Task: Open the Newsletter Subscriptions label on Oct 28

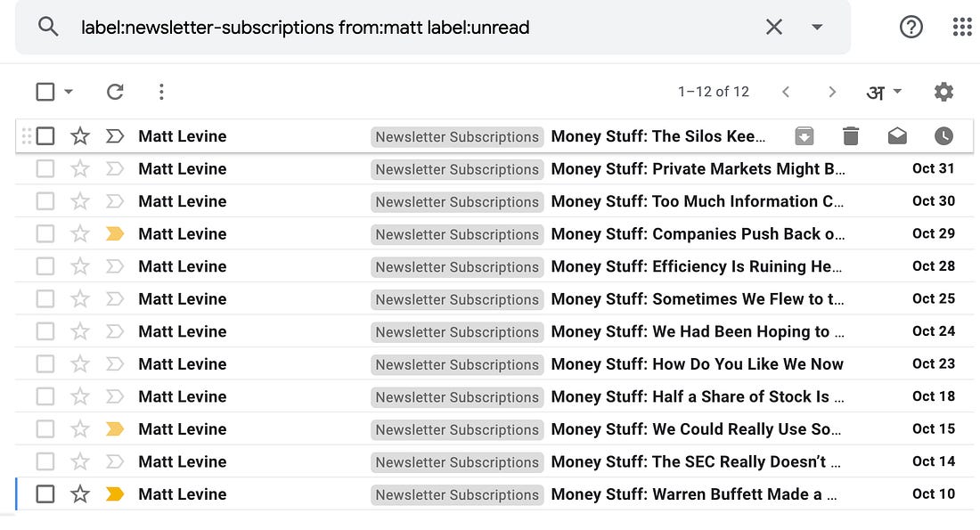Action: pos(457,267)
